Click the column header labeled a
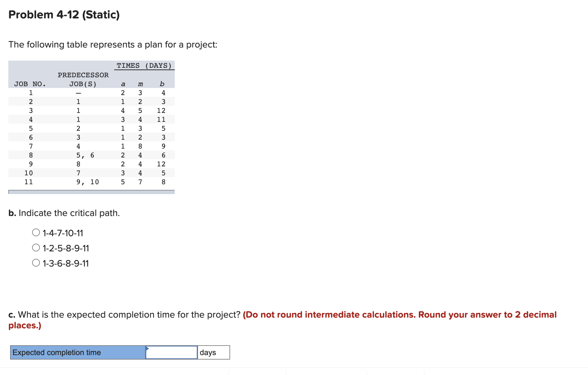This screenshot has width=588, height=375. coord(122,84)
